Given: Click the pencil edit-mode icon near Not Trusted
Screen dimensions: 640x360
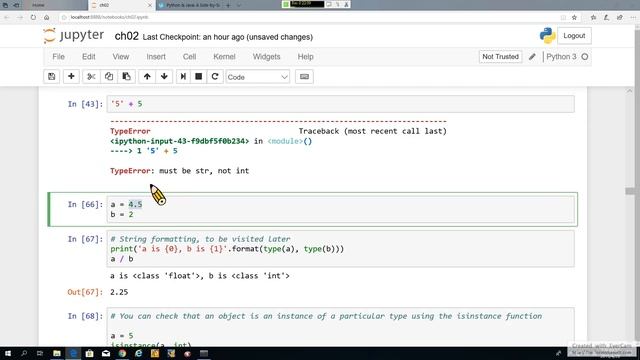Looking at the screenshot, I should (x=532, y=57).
